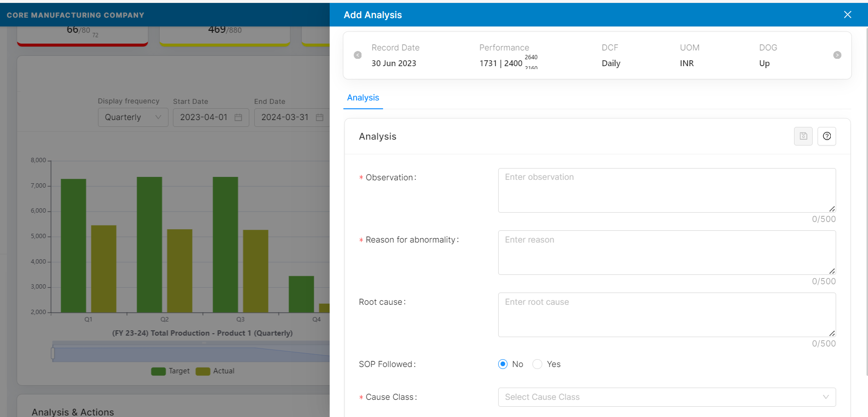This screenshot has width=868, height=417.
Task: Click in the Reason for abnormality field
Action: coord(667,252)
